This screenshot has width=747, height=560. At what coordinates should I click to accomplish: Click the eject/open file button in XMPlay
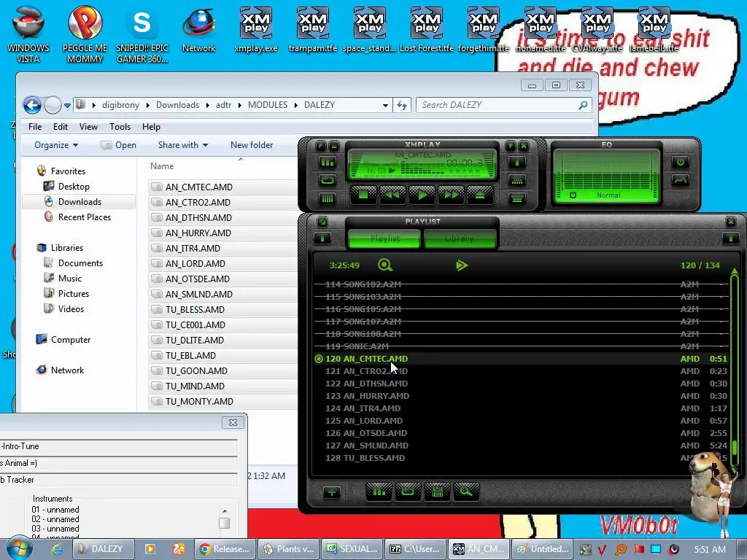tap(480, 195)
